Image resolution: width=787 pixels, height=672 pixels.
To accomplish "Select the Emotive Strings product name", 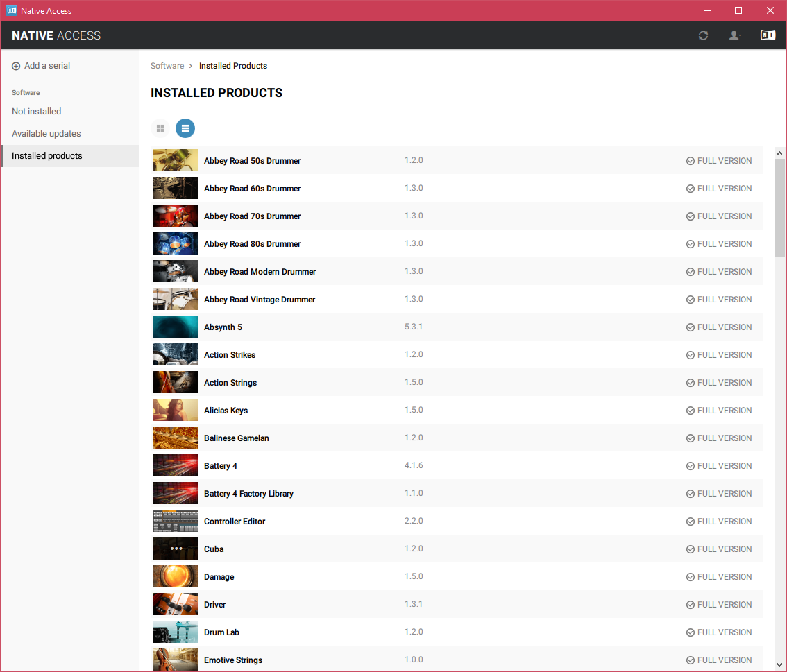I will (x=233, y=660).
